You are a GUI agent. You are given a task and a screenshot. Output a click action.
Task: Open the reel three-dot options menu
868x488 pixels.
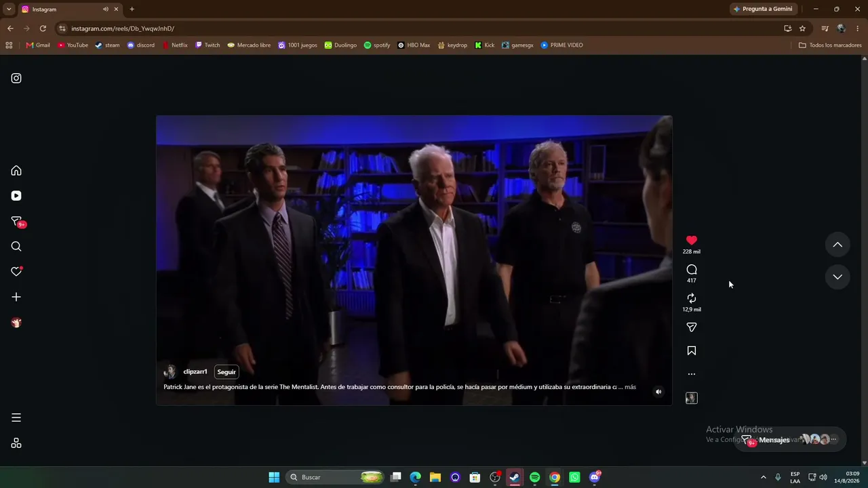[x=692, y=374]
